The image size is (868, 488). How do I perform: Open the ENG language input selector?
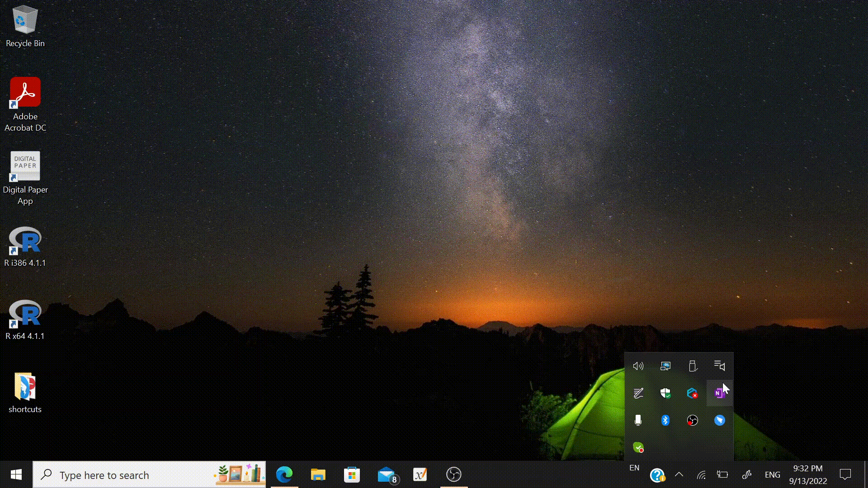[x=772, y=474]
